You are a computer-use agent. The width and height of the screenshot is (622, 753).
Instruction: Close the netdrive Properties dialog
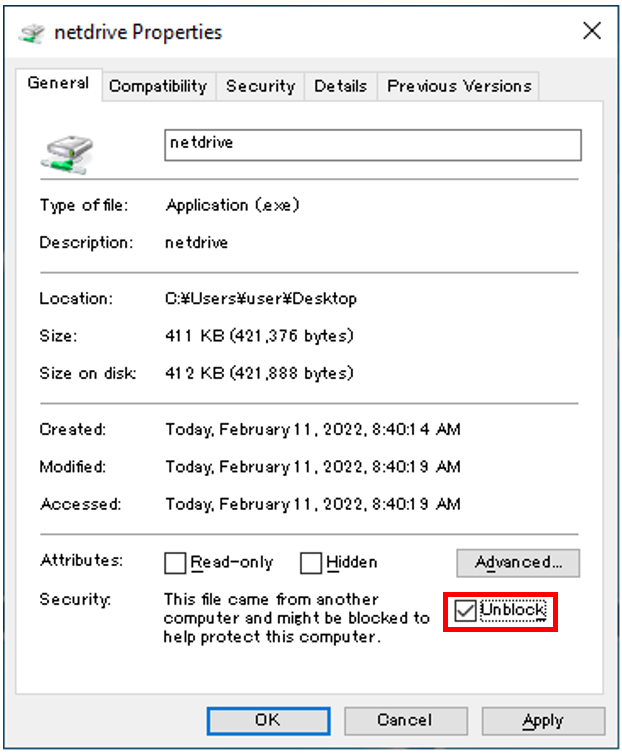click(x=592, y=31)
